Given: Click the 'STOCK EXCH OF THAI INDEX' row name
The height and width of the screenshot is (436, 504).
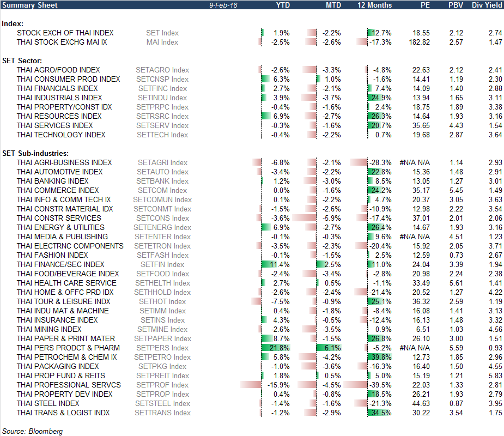Looking at the screenshot, I should [65, 33].
